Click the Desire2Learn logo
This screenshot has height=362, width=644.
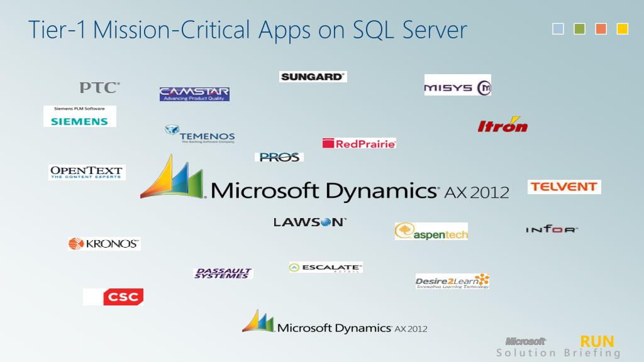point(452,281)
